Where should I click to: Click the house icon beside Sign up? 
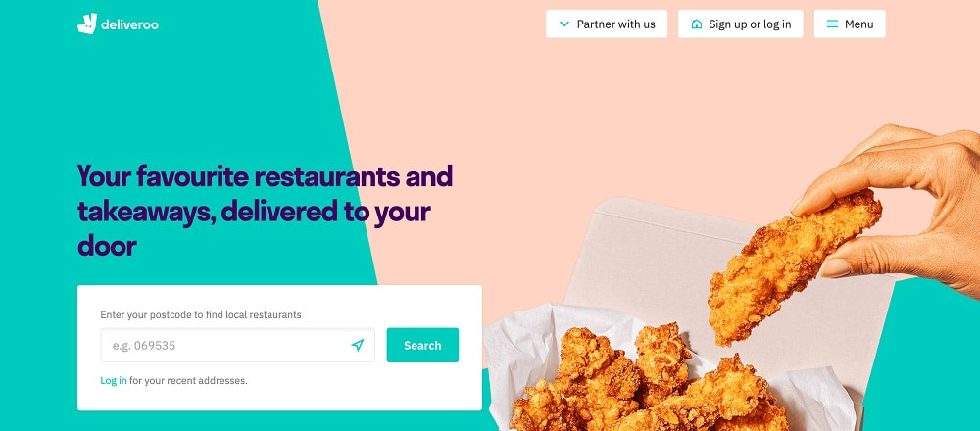[696, 24]
